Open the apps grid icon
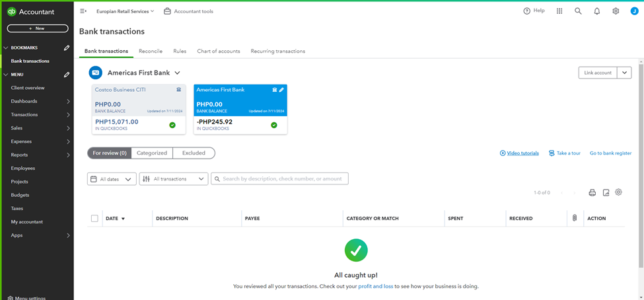The width and height of the screenshot is (644, 300). pyautogui.click(x=559, y=11)
